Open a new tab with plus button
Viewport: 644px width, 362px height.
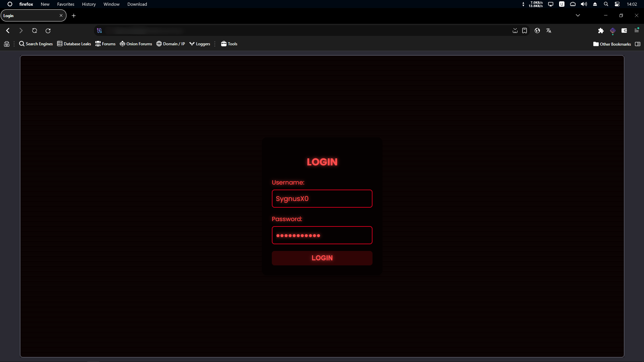tap(74, 15)
